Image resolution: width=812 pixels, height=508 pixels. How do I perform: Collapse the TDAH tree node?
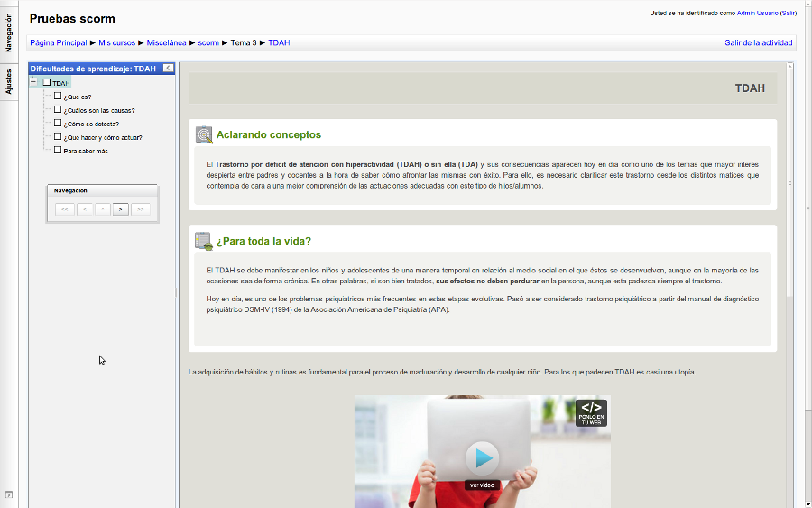click(33, 82)
